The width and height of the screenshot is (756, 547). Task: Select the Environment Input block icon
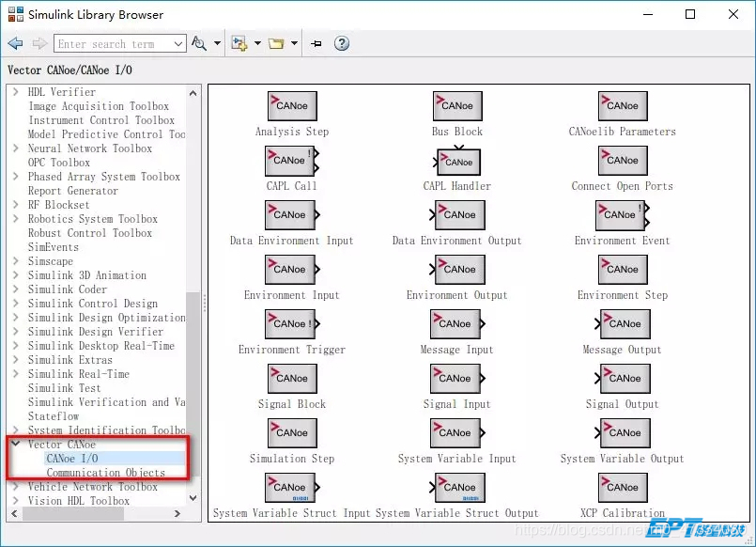point(292,270)
